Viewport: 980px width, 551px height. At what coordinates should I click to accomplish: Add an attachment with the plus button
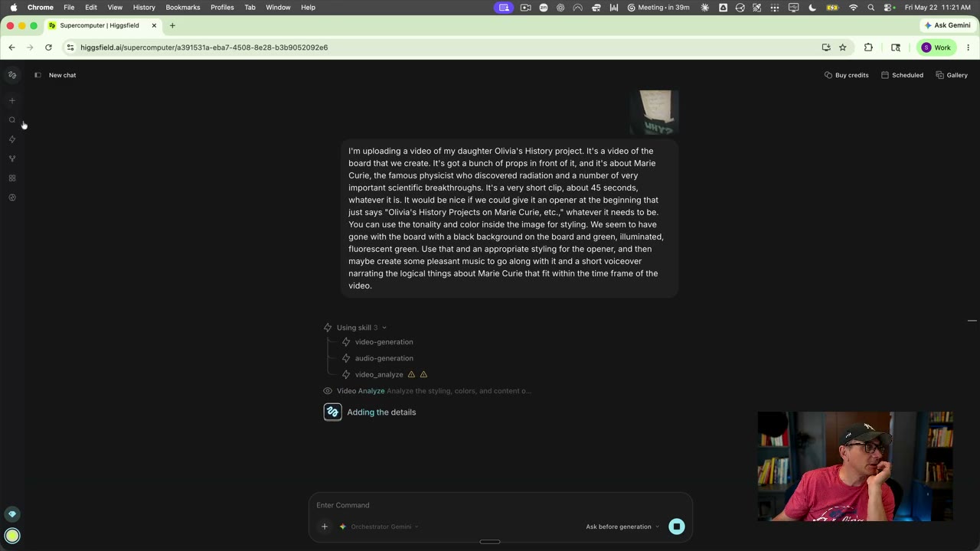point(325,527)
